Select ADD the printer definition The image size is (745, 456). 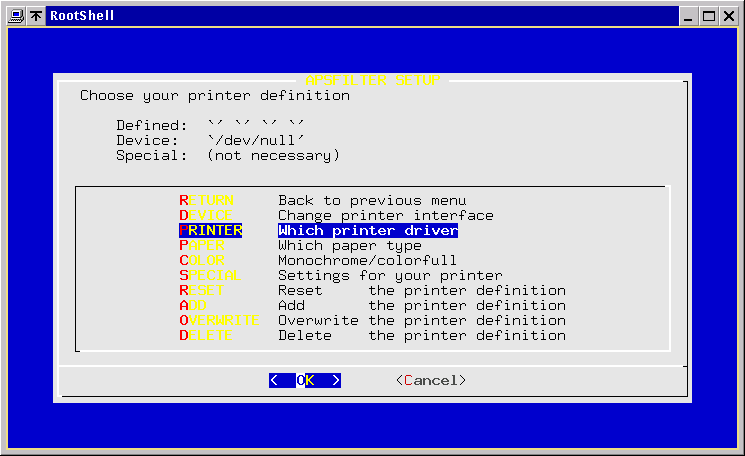click(x=193, y=306)
